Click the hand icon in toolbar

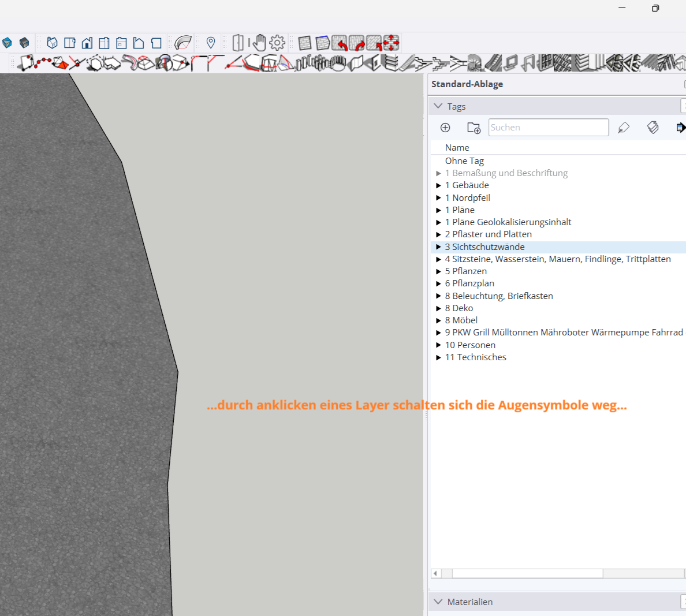click(x=259, y=43)
